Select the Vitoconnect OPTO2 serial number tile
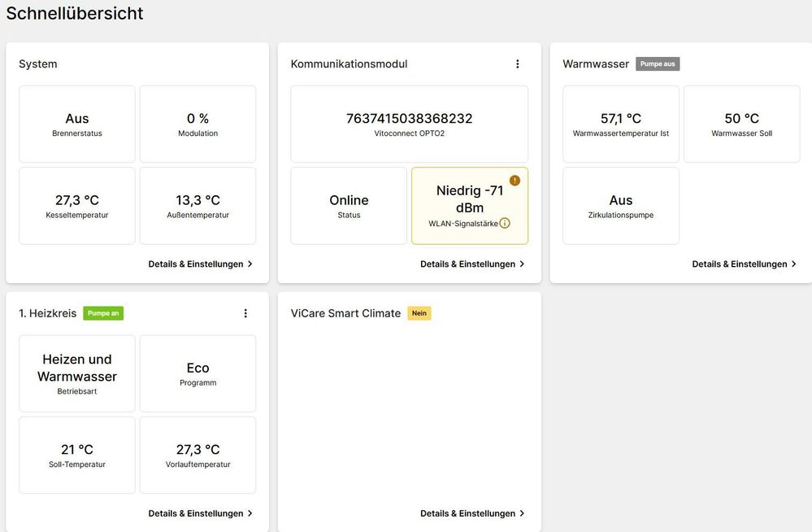This screenshot has height=532, width=812. click(409, 124)
